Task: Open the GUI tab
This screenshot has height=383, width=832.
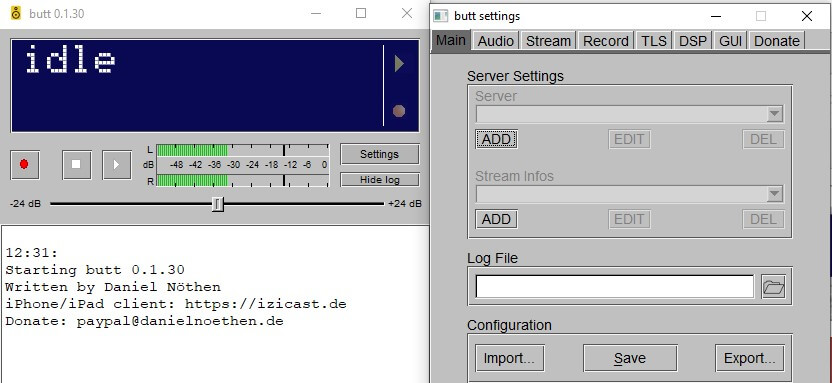Action: [x=731, y=41]
